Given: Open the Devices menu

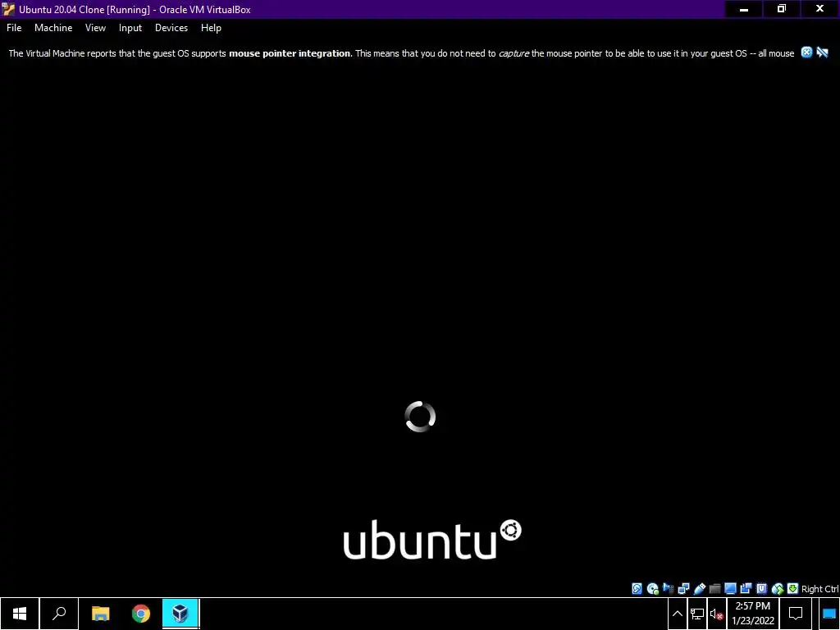Looking at the screenshot, I should tap(171, 28).
